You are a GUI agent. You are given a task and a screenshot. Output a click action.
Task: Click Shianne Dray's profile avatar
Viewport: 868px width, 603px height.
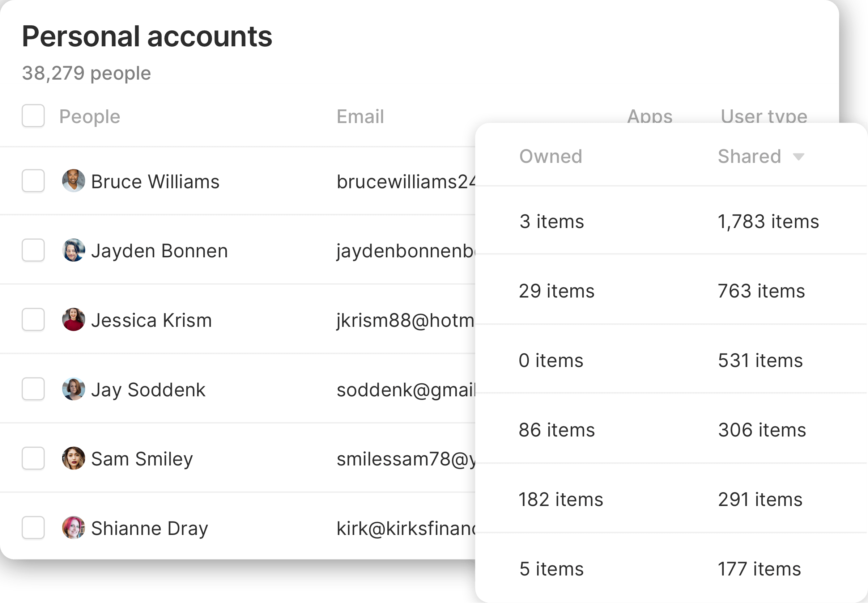coord(74,528)
